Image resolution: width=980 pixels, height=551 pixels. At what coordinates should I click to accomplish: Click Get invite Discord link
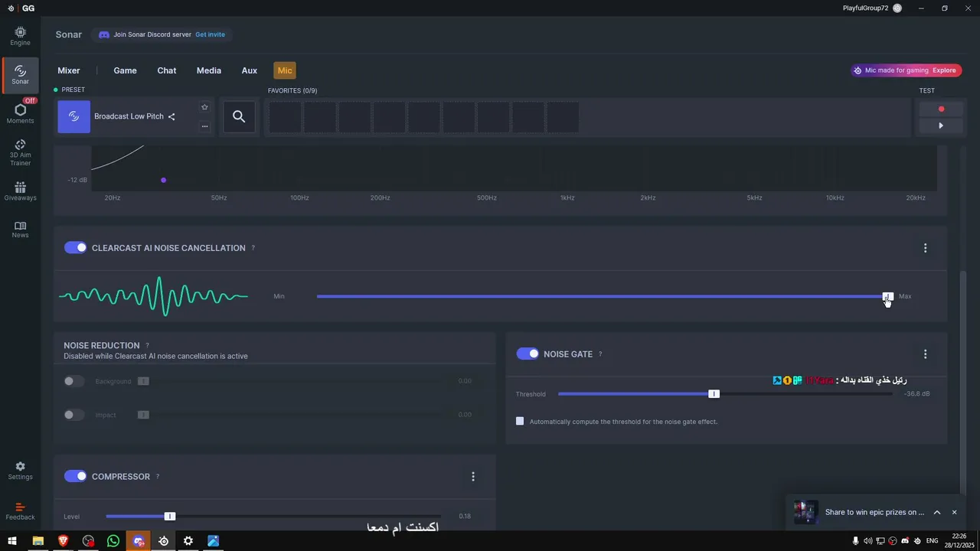pyautogui.click(x=210, y=34)
